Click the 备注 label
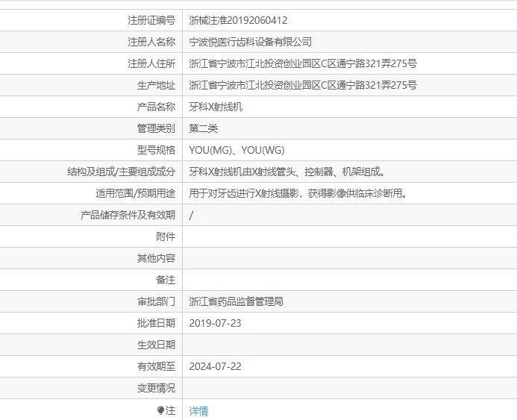Screen dimensions: 517x420 [x=166, y=280]
